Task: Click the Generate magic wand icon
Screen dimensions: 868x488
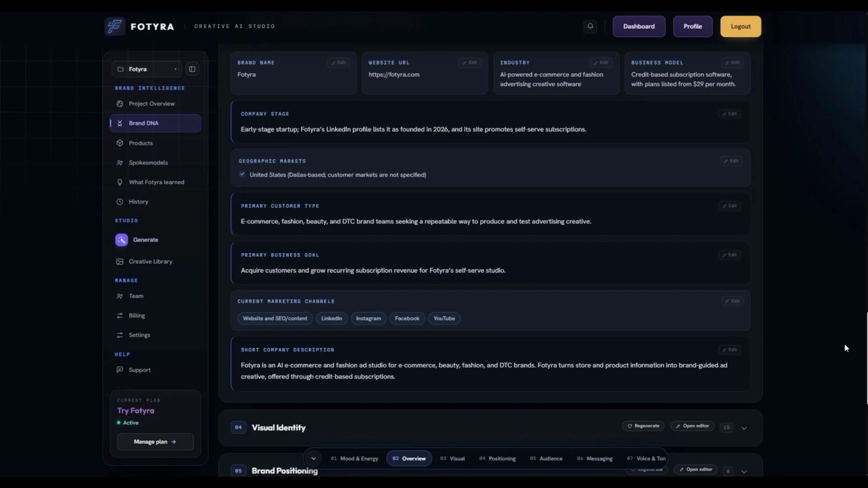Action: [122, 240]
